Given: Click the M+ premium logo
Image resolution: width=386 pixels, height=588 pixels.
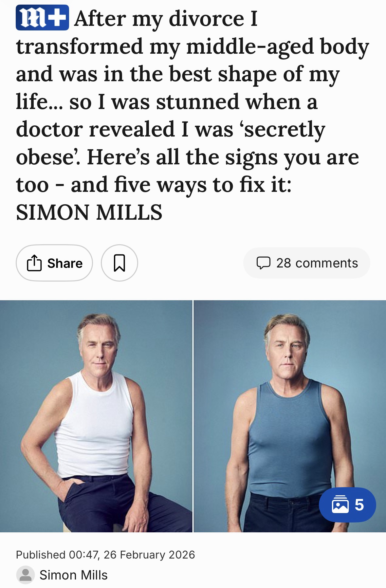Looking at the screenshot, I should point(42,18).
